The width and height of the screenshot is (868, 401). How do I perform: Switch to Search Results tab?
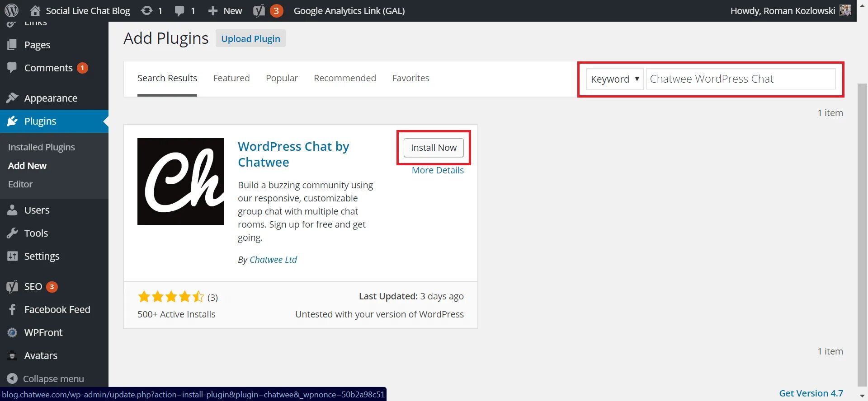coord(167,78)
